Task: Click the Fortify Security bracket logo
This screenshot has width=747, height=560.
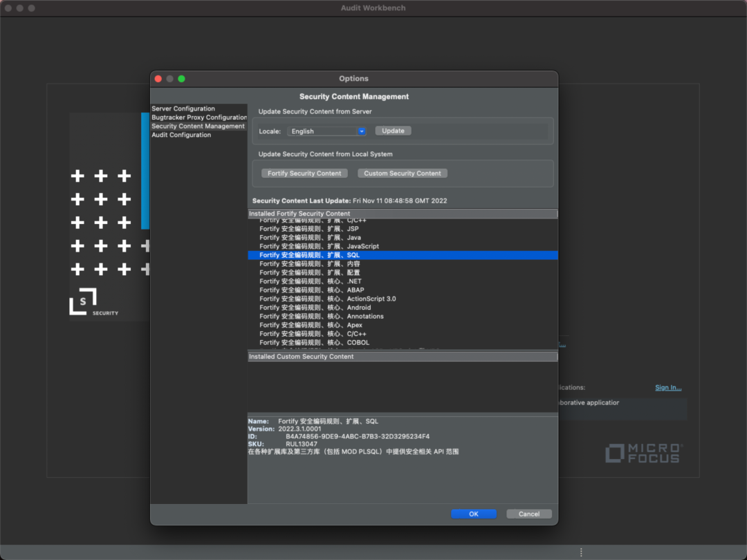Action: [x=84, y=301]
